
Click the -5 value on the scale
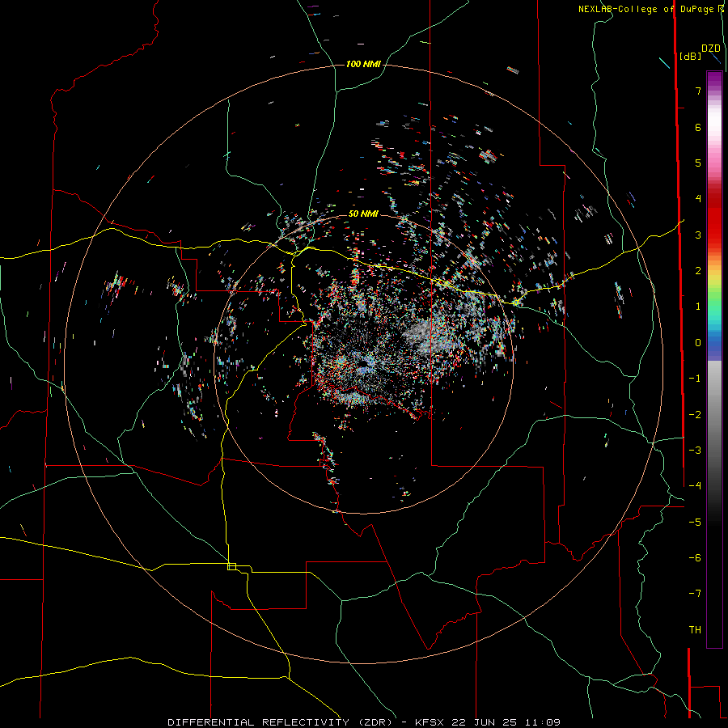coord(695,523)
